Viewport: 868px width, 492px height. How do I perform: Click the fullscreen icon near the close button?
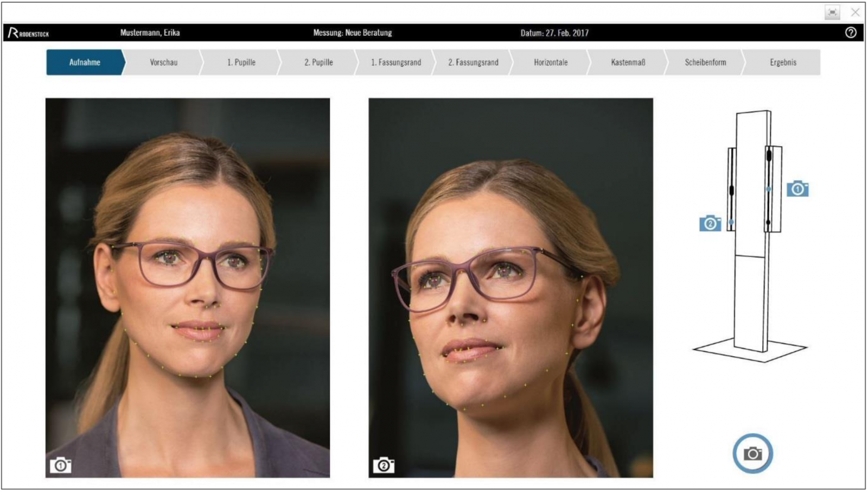[x=832, y=12]
